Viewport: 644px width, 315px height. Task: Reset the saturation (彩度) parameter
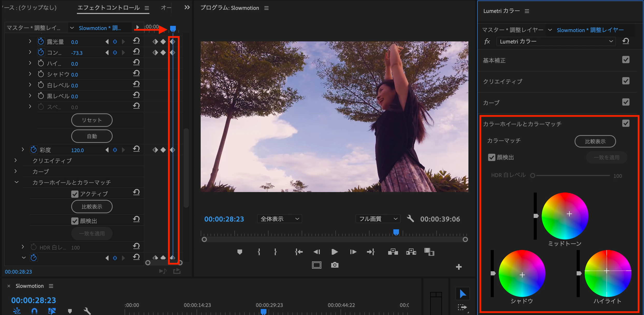point(136,149)
